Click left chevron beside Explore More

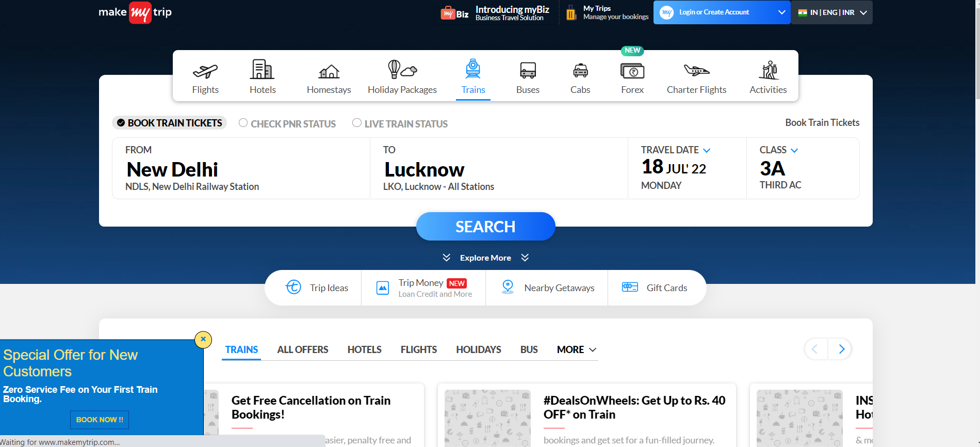[x=447, y=258]
